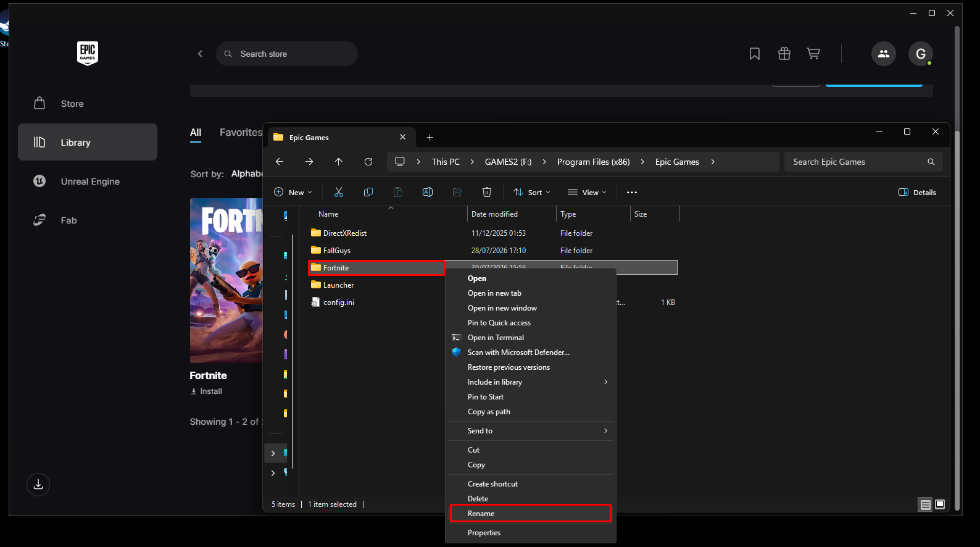Click the Search Epic Games magnifier icon
Screen dimensions: 980x547
(931, 162)
